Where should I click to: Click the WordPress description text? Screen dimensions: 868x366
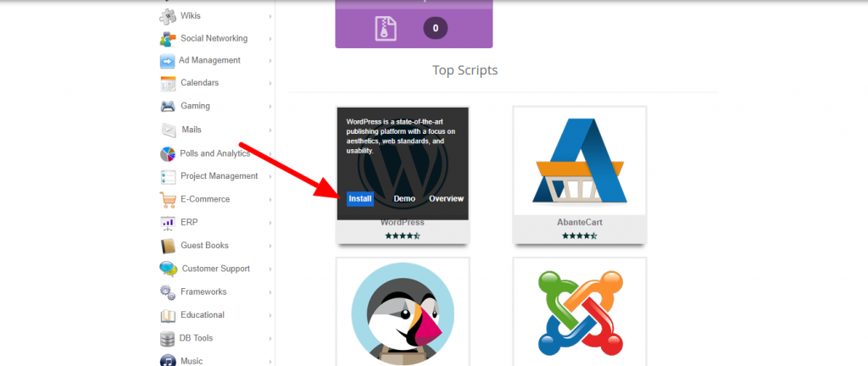[x=401, y=136]
